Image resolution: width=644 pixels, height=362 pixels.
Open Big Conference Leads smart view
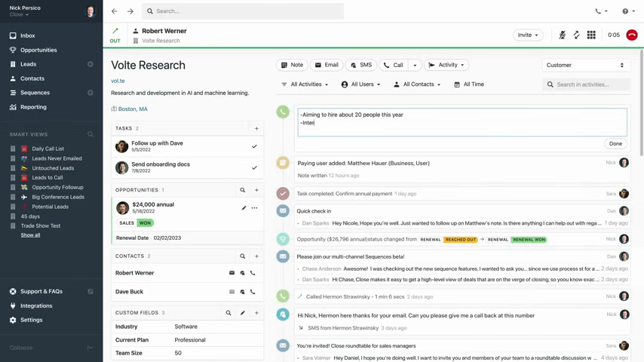coord(58,197)
